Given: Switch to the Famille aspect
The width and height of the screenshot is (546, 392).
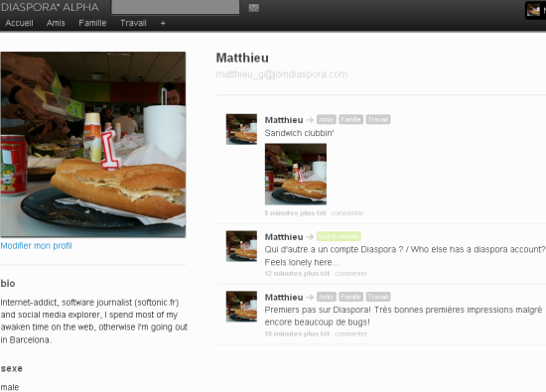Looking at the screenshot, I should coord(92,23).
